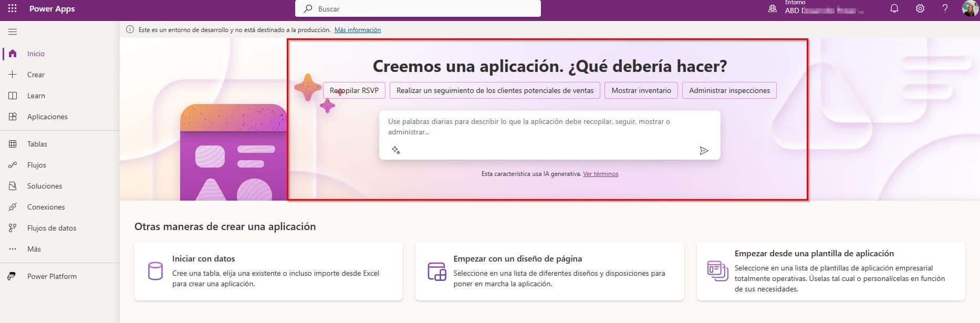
Task: Open the help question mark
Action: click(945, 8)
